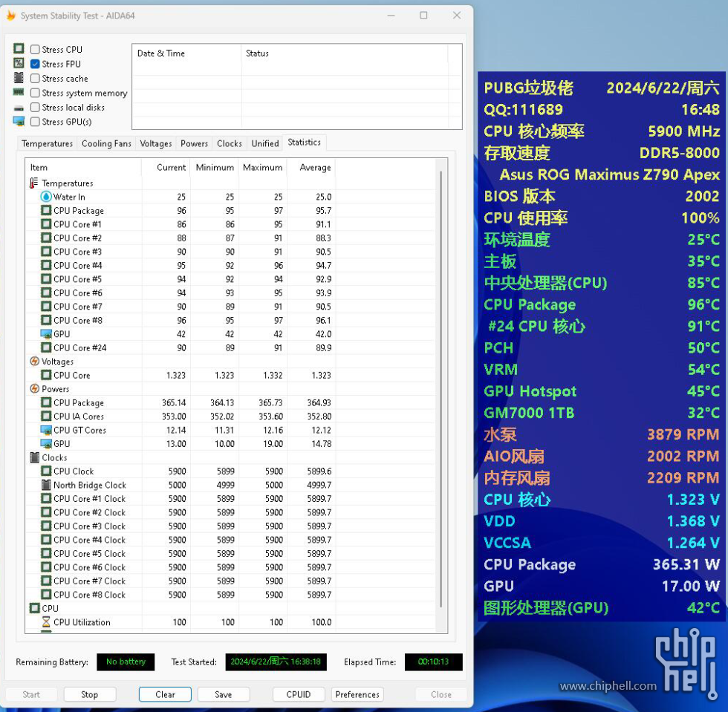Viewport: 728px width, 712px height.
Task: Select the Clocks group row label
Action: coord(54,457)
